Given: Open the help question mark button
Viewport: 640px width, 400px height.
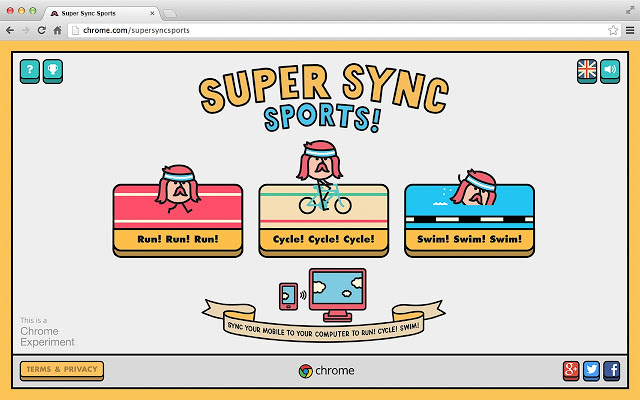Looking at the screenshot, I should tap(30, 71).
